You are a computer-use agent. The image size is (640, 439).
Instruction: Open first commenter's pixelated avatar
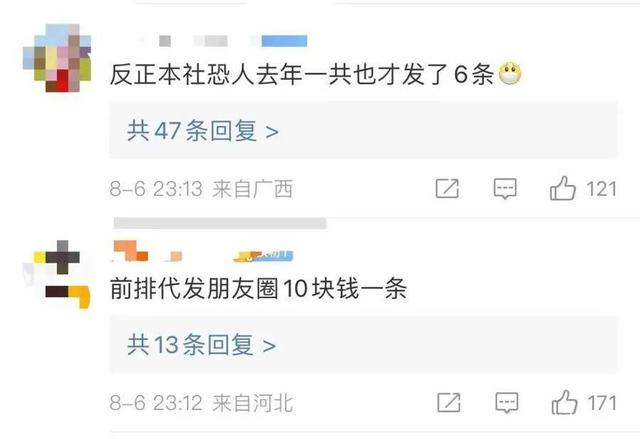[x=57, y=58]
